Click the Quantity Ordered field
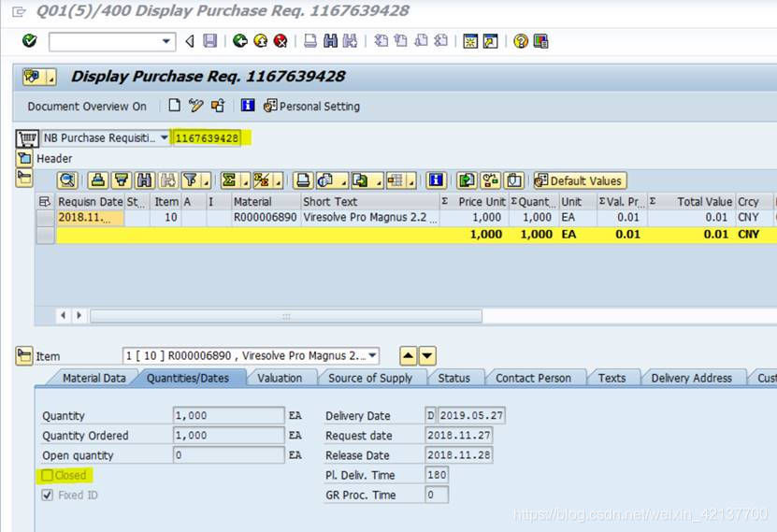The width and height of the screenshot is (777, 532). [x=228, y=436]
